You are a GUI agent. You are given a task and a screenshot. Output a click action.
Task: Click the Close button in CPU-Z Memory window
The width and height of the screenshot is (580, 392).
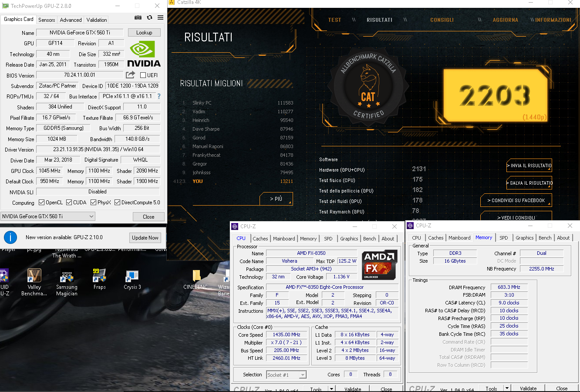pyautogui.click(x=562, y=389)
